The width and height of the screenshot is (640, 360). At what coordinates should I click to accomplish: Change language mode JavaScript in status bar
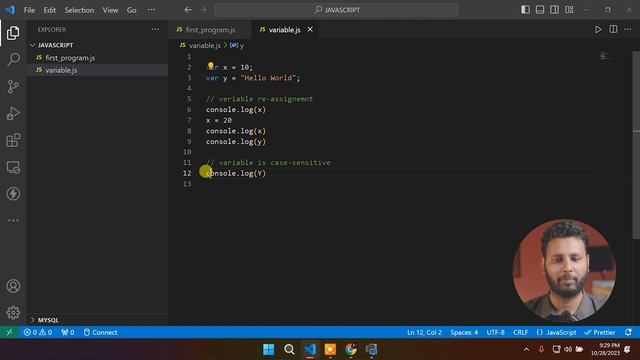[556, 332]
